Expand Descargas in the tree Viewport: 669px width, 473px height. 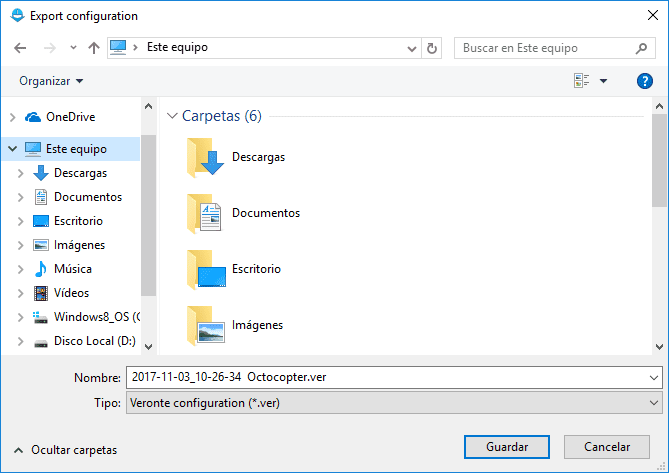20,173
